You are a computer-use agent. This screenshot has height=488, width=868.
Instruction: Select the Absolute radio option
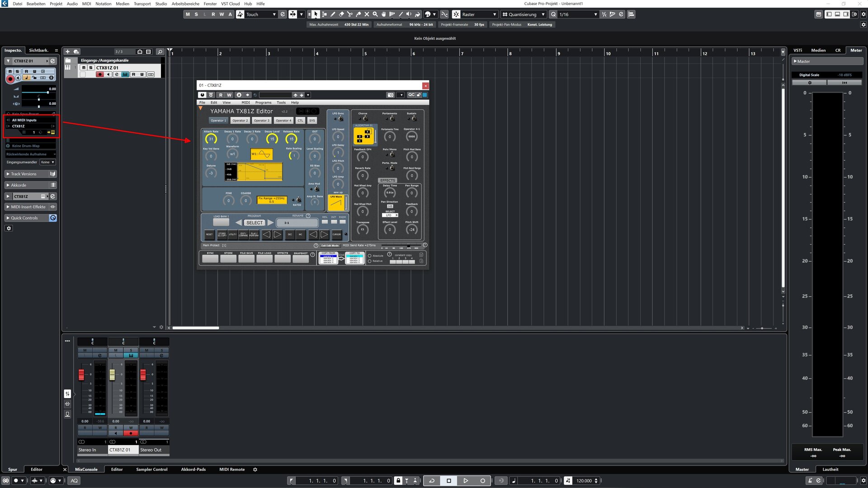pyautogui.click(x=369, y=256)
